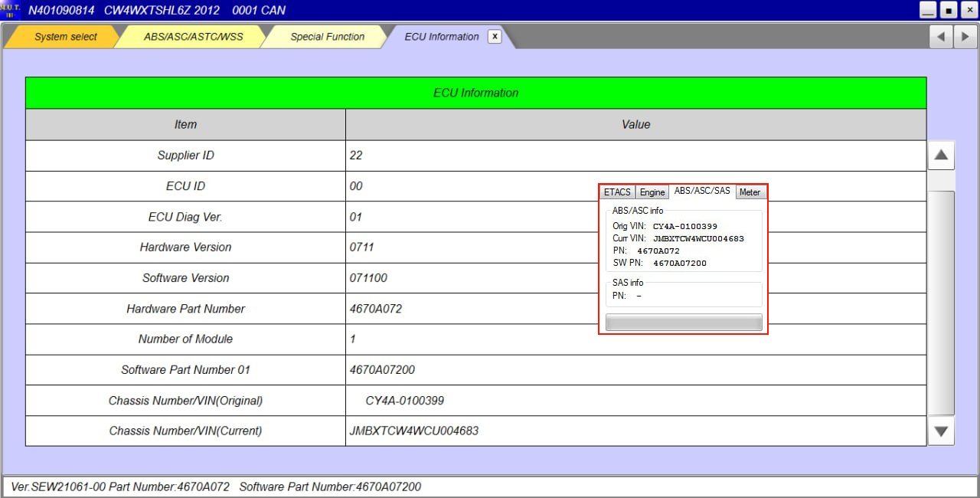Open the ETACS tab in the small popup
This screenshot has height=498, width=980.
point(618,192)
